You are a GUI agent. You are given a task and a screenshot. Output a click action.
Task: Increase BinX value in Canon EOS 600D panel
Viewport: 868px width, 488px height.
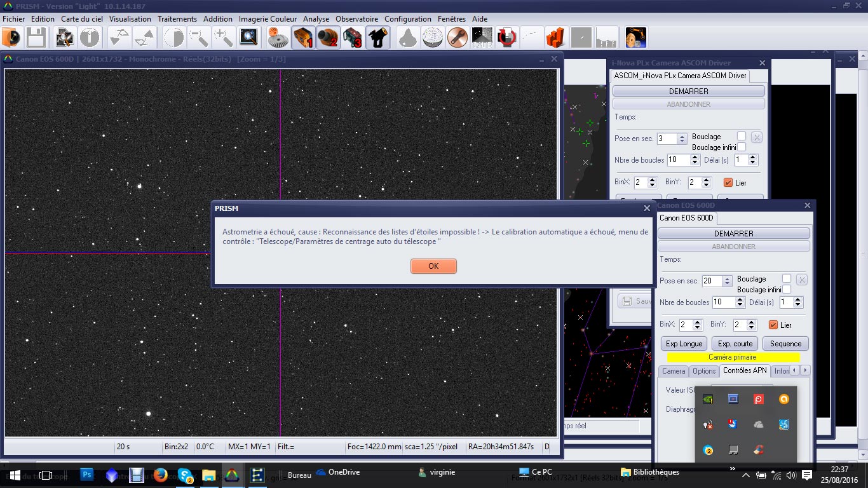coord(697,322)
